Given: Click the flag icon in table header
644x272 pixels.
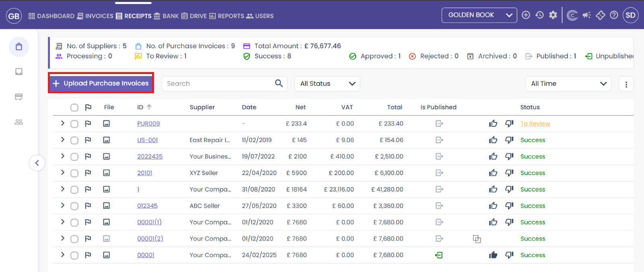Looking at the screenshot, I should [x=88, y=107].
